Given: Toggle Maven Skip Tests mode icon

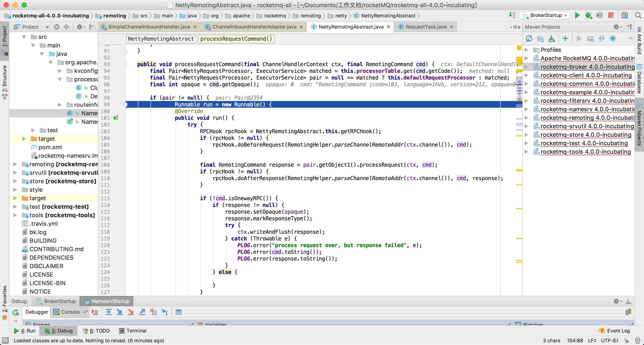Looking at the screenshot, I should pyautogui.click(x=612, y=38).
